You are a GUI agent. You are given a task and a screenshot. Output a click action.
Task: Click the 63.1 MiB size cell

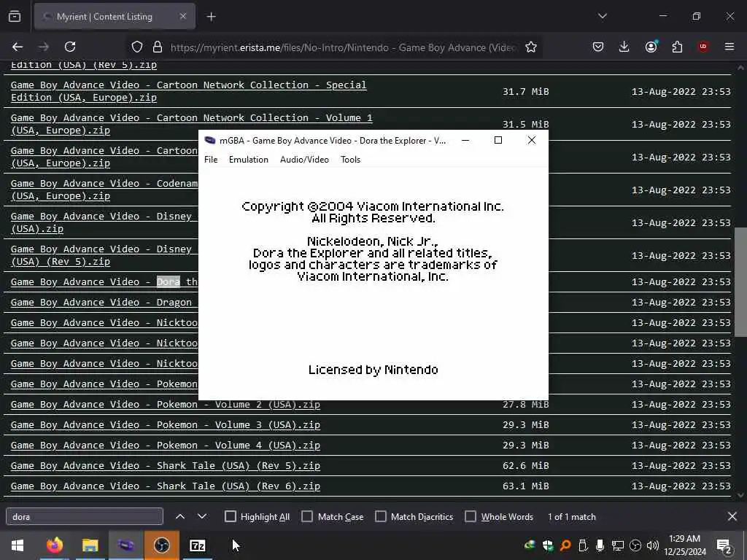click(525, 486)
